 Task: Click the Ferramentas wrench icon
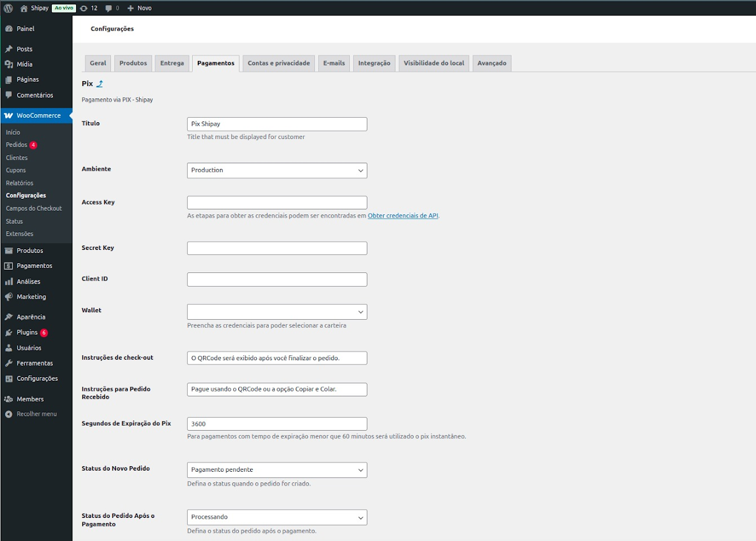click(9, 363)
